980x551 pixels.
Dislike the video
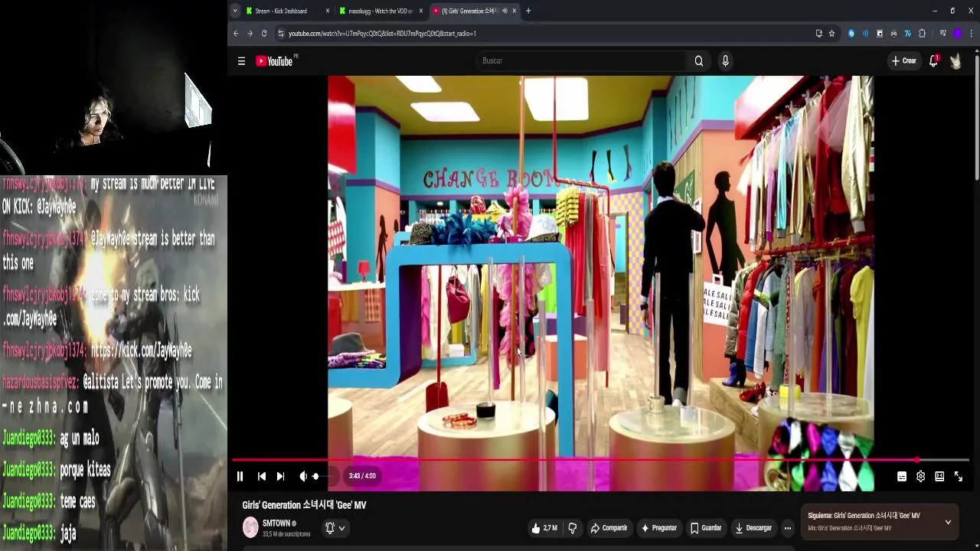[x=572, y=528]
